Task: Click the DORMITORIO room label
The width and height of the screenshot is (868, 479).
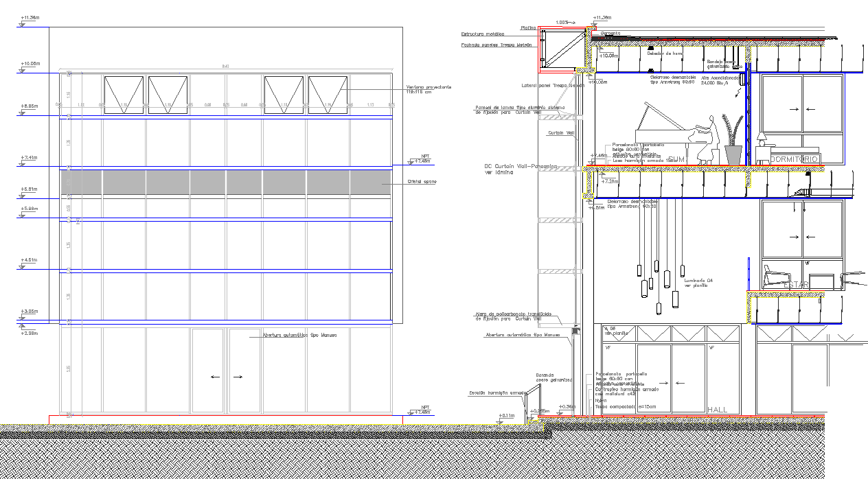Action: coord(795,159)
